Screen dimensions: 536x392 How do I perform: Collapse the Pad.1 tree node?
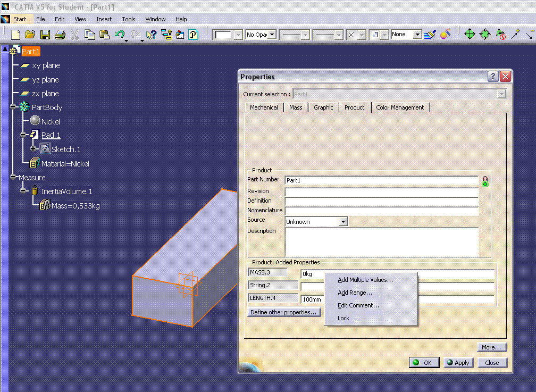pos(23,135)
